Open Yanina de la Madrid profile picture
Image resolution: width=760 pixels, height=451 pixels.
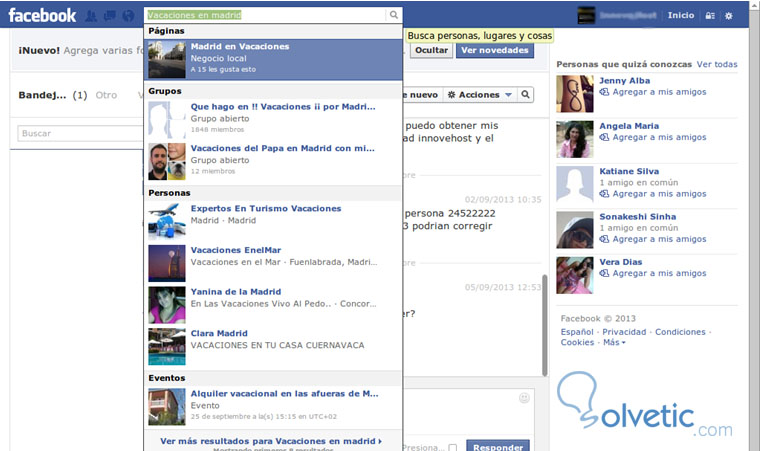pyautogui.click(x=167, y=305)
